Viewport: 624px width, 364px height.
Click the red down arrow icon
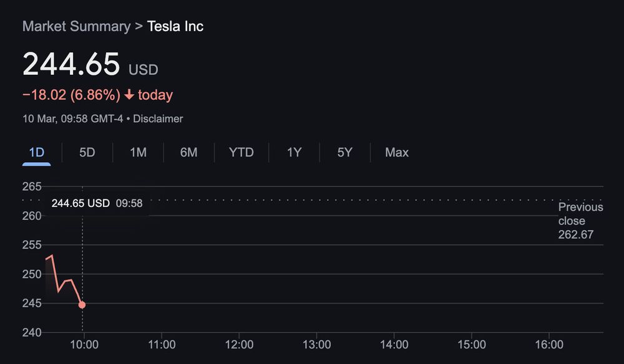129,95
